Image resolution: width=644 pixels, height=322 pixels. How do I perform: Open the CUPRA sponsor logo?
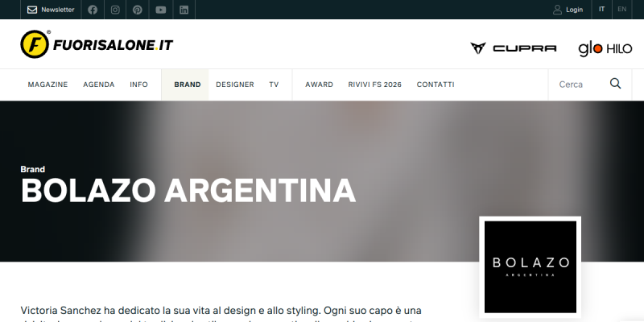(x=514, y=48)
